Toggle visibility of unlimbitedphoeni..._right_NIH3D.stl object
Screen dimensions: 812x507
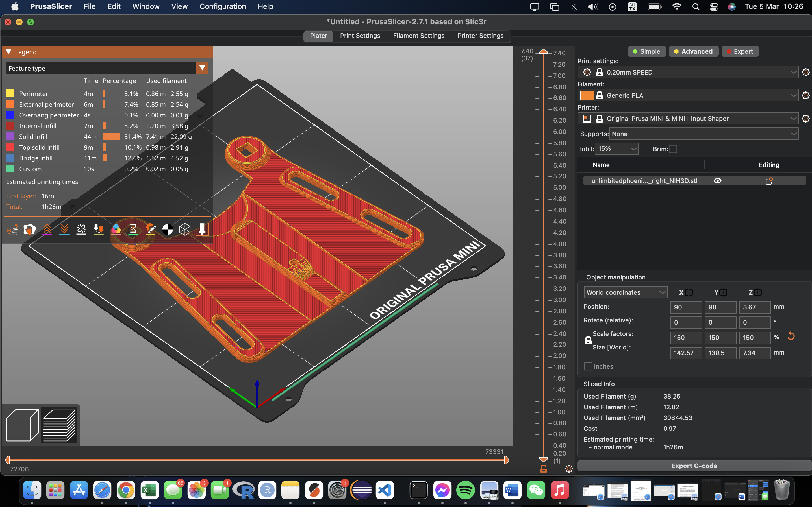point(718,180)
